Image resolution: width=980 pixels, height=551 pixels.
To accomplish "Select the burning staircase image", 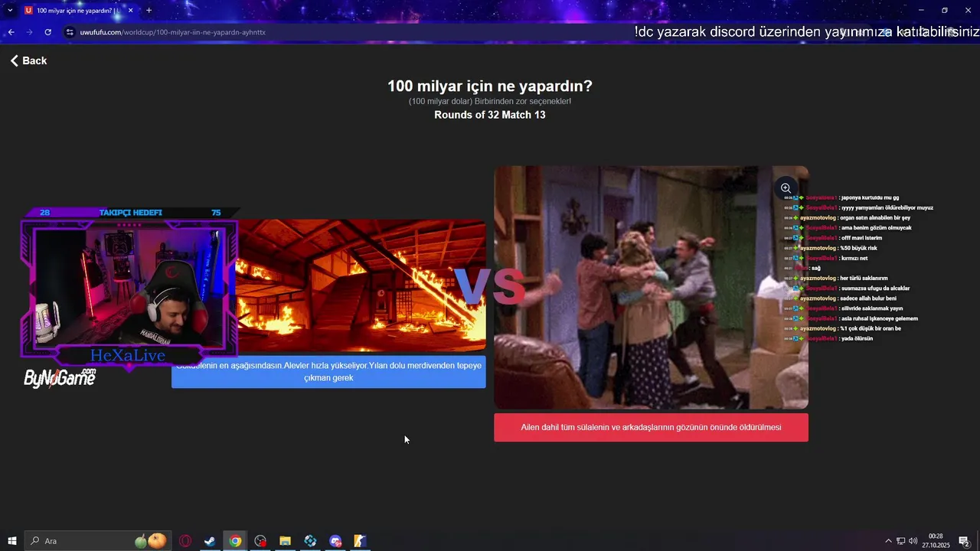I will pyautogui.click(x=360, y=285).
